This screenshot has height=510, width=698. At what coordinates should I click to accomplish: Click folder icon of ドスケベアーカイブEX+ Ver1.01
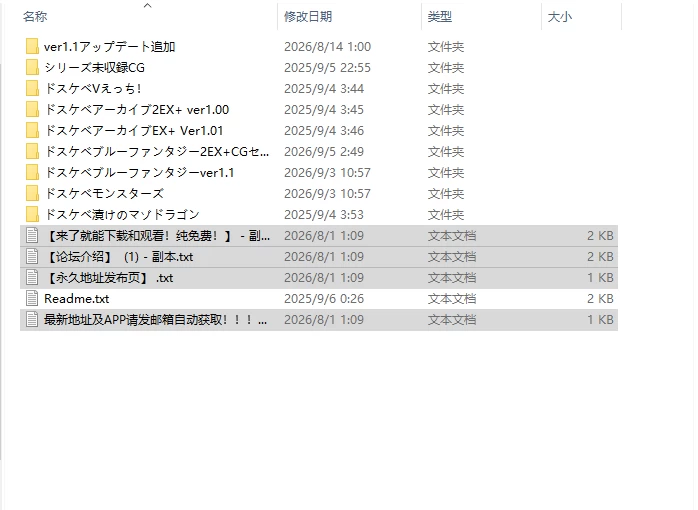pos(32,130)
